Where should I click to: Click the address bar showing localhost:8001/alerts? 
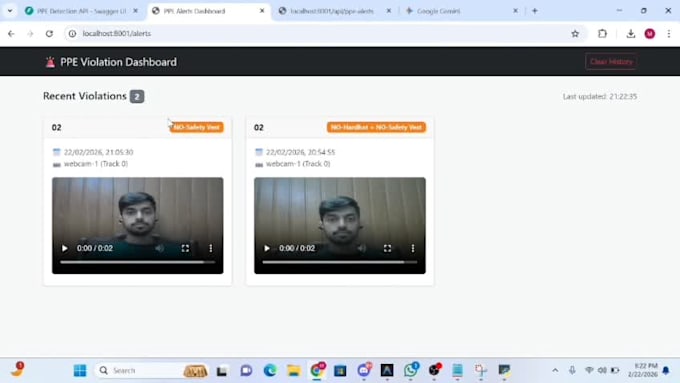(x=325, y=33)
